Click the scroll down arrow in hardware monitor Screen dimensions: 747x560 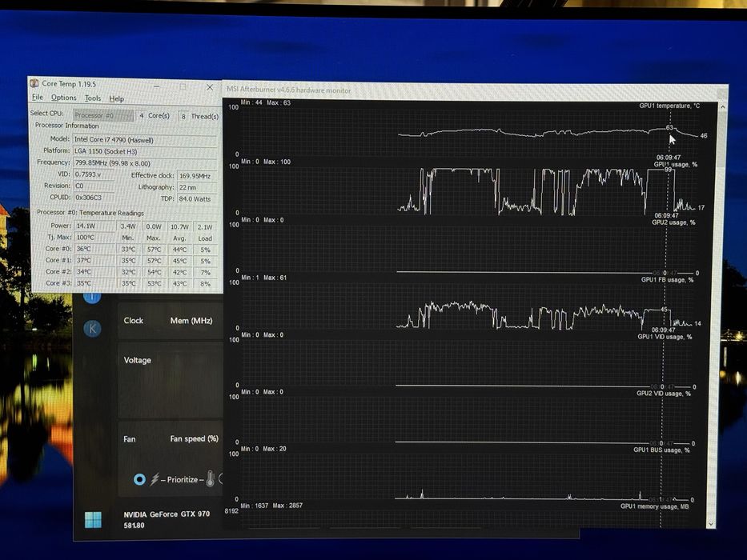pos(711,524)
